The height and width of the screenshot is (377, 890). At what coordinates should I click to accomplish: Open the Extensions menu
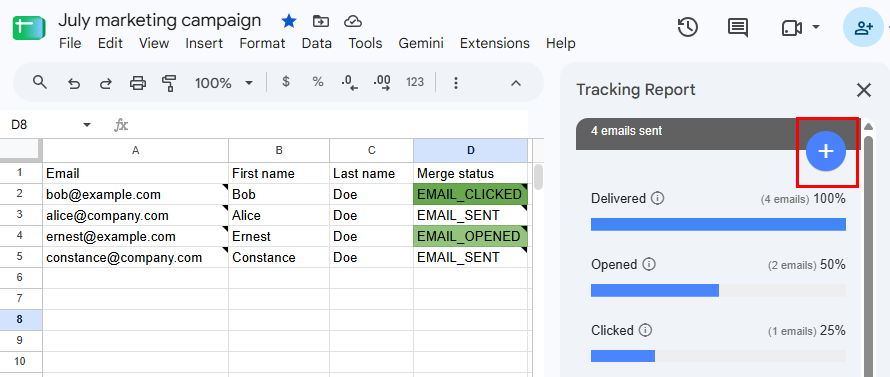(495, 44)
